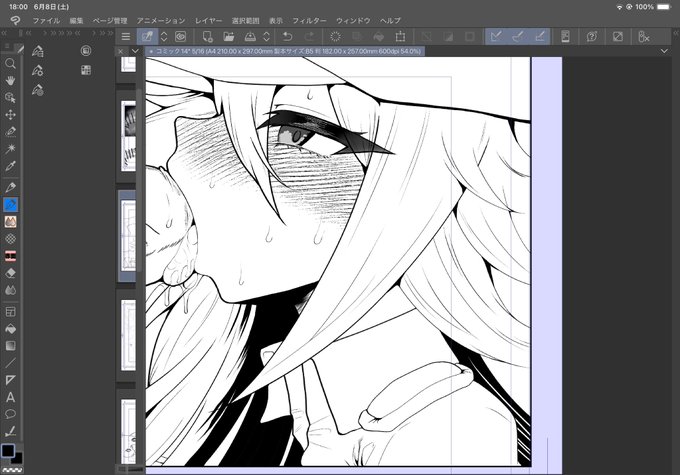Viewport: 680px width, 475px height.
Task: Click the help question-mark support icon
Action: (592, 36)
